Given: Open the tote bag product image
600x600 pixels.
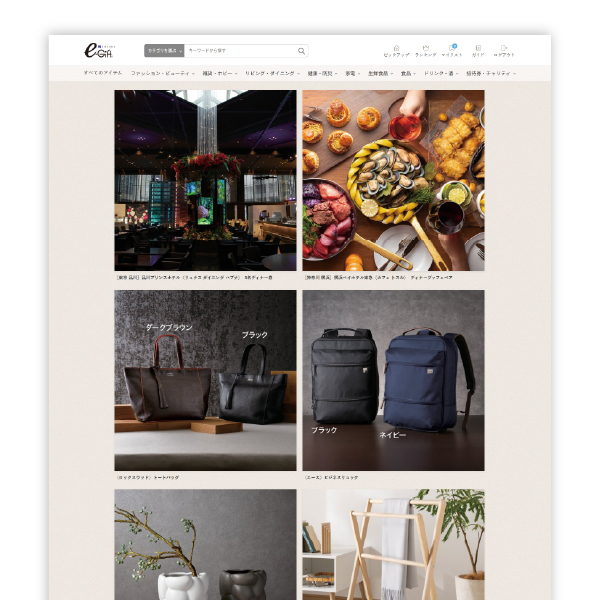Looking at the screenshot, I should pos(205,380).
